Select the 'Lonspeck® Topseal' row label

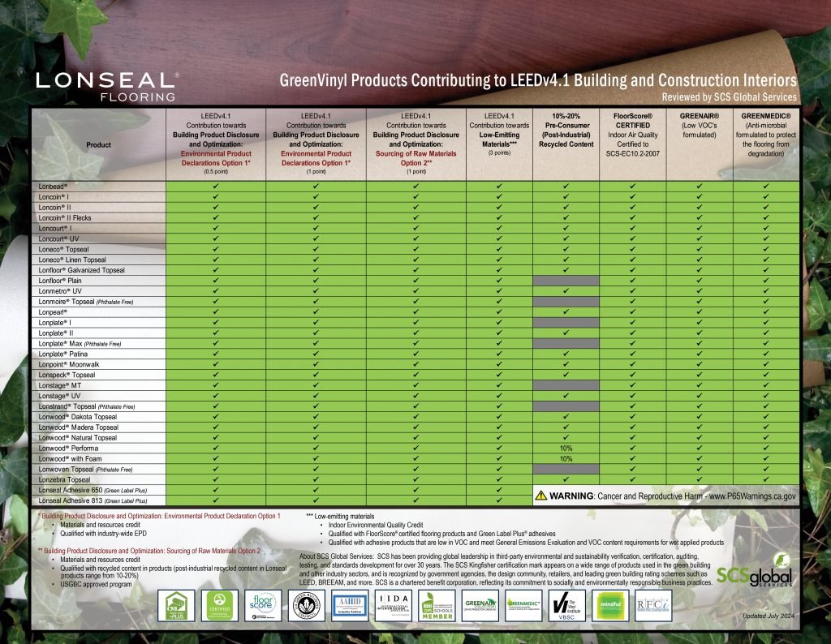tap(67, 375)
